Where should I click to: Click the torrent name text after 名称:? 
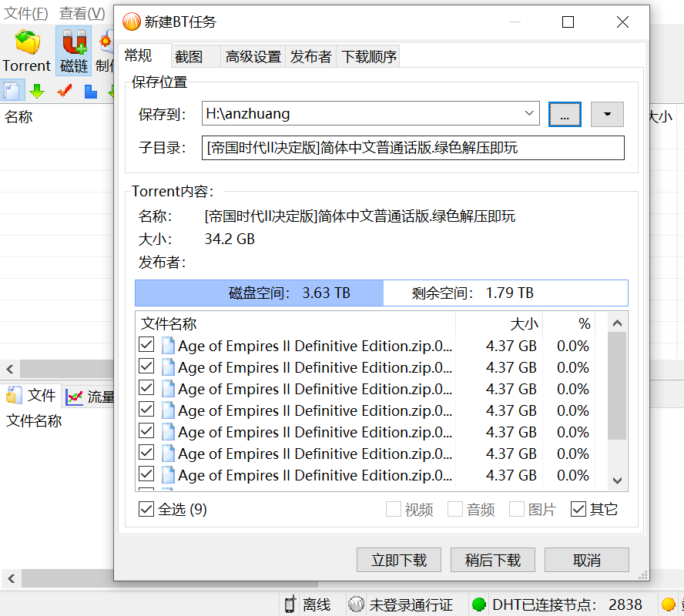[360, 216]
